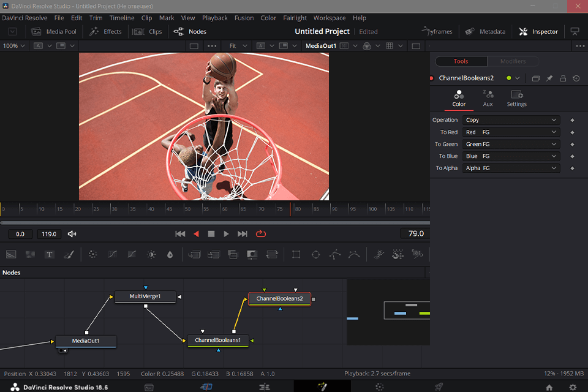Click the Ellipse mask tool icon
The image size is (588, 392).
(315, 254)
